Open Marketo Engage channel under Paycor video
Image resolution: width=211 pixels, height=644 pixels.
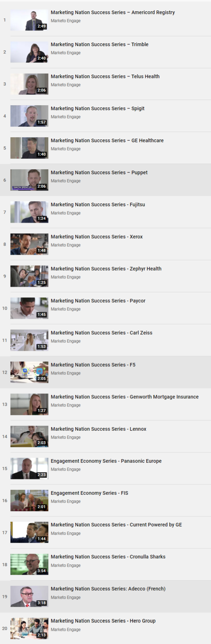tap(66, 309)
